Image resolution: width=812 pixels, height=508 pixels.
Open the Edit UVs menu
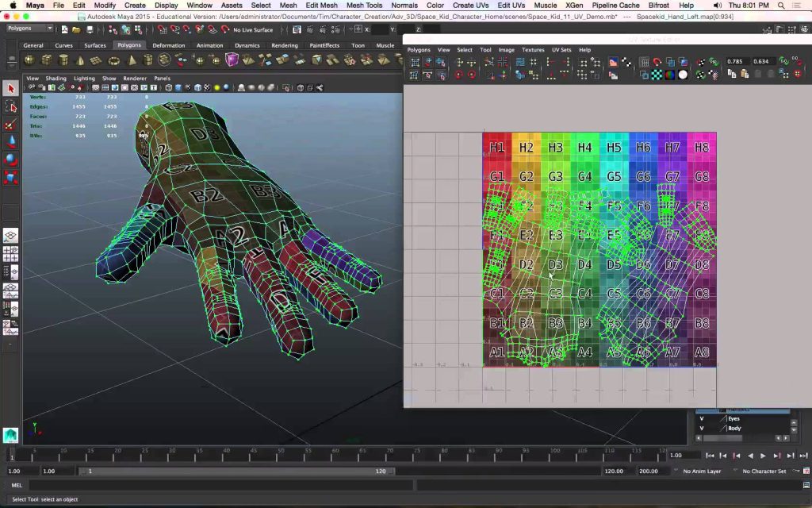[511, 5]
